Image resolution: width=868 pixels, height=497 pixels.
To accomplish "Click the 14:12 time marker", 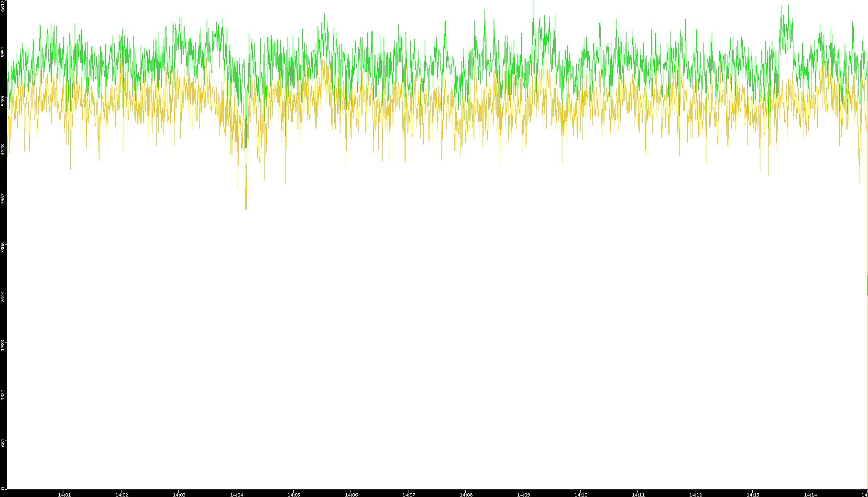I will coord(695,494).
